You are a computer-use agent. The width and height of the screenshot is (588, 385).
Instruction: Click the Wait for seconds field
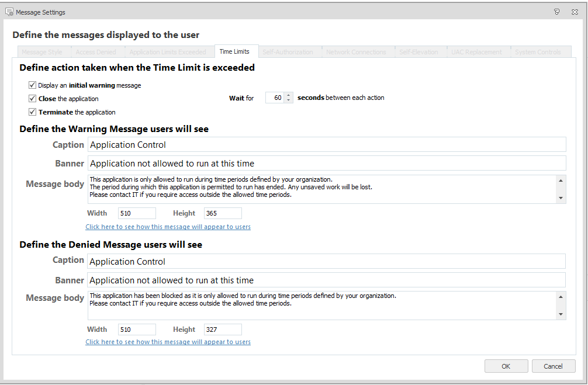click(x=275, y=98)
